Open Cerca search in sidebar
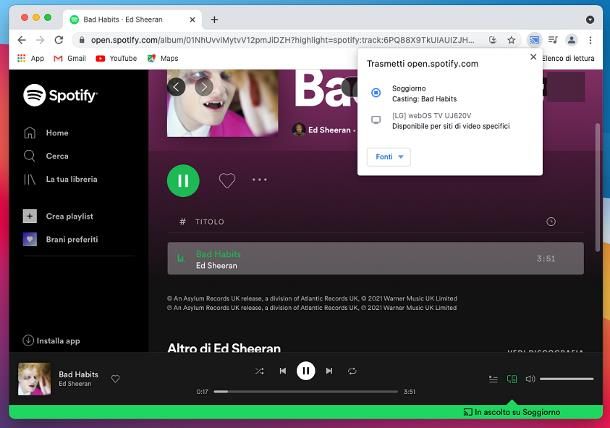Image resolution: width=610 pixels, height=428 pixels. pyautogui.click(x=46, y=156)
